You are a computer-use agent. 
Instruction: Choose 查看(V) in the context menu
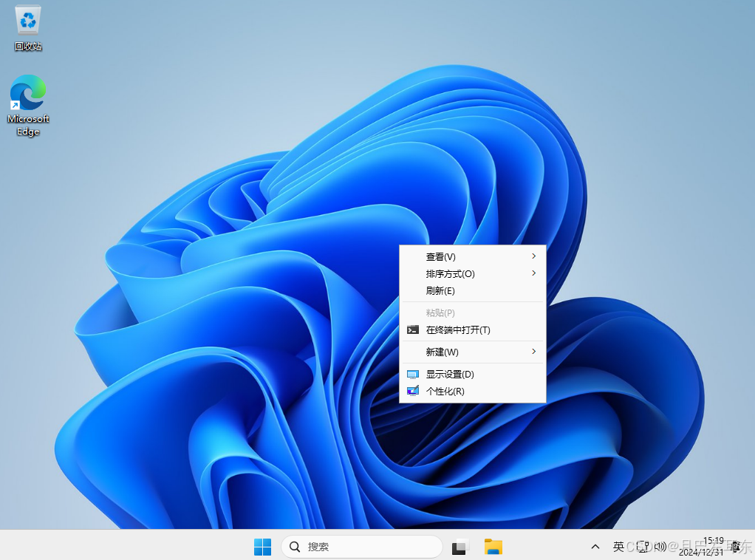[x=472, y=256]
